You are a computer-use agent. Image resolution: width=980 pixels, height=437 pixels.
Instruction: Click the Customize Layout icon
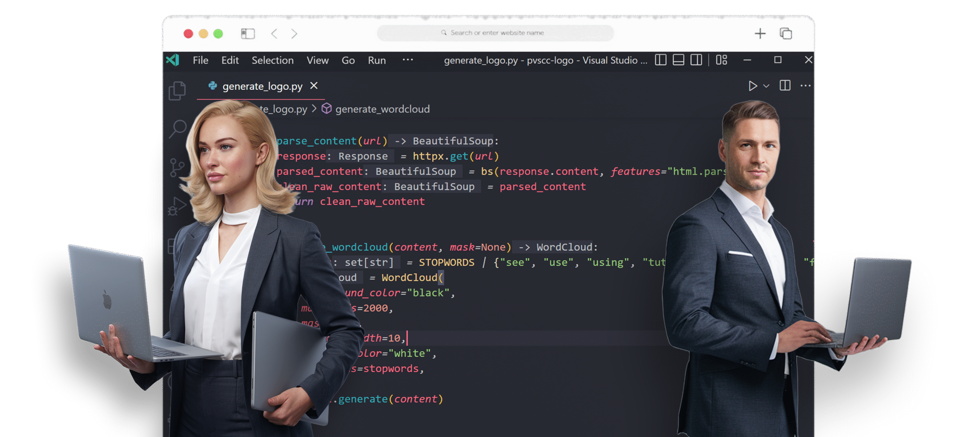[721, 60]
